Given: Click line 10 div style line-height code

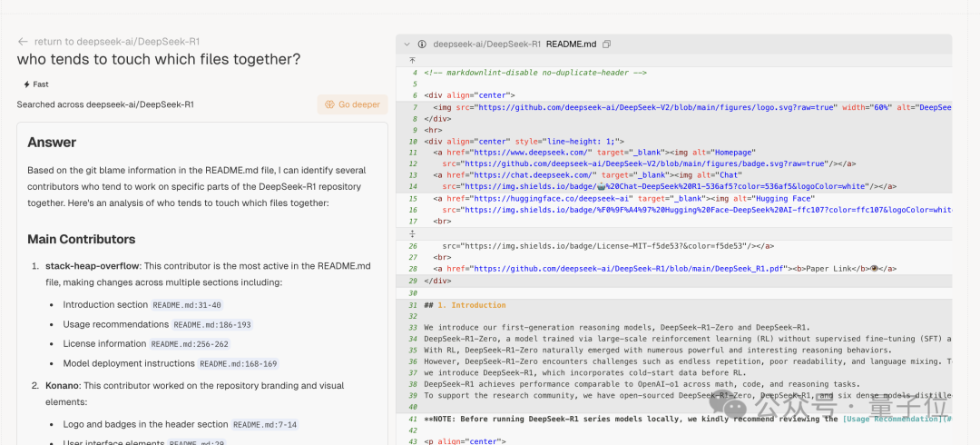Looking at the screenshot, I should [524, 142].
